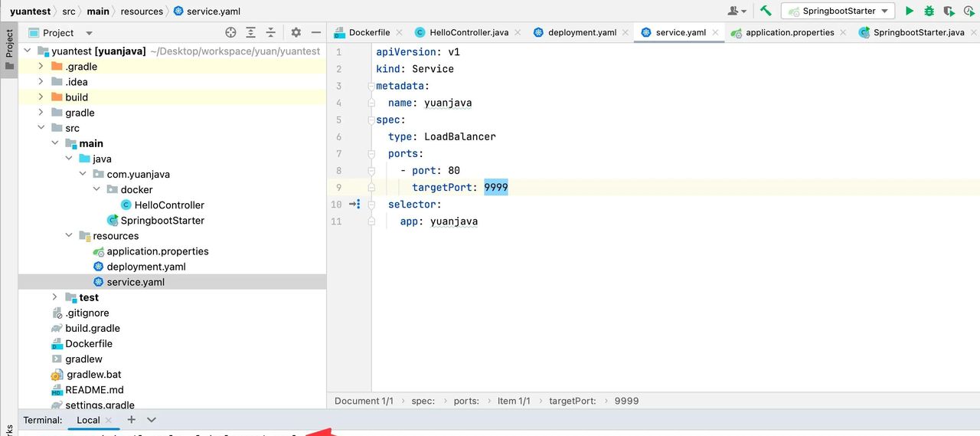The width and height of the screenshot is (980, 436).
Task: Click yuantest in the breadcrumb path
Action: (x=31, y=11)
